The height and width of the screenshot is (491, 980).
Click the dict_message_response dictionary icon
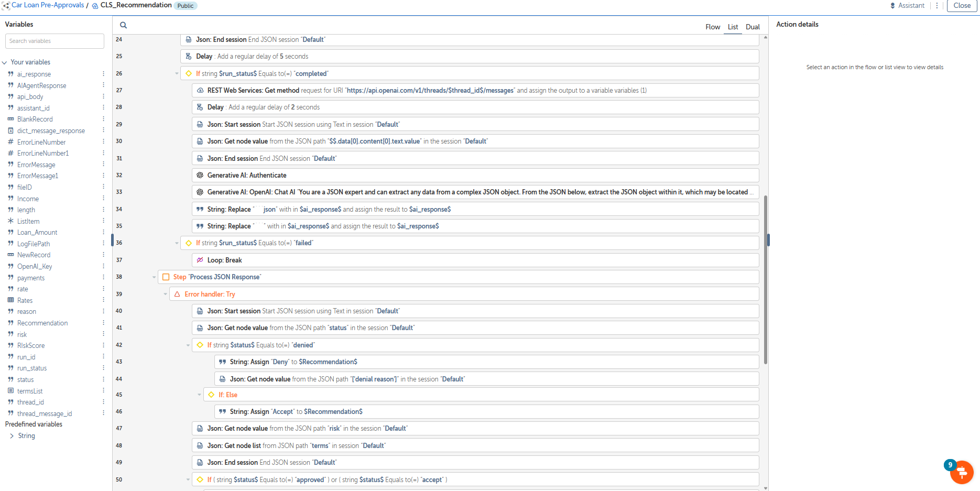click(x=10, y=130)
